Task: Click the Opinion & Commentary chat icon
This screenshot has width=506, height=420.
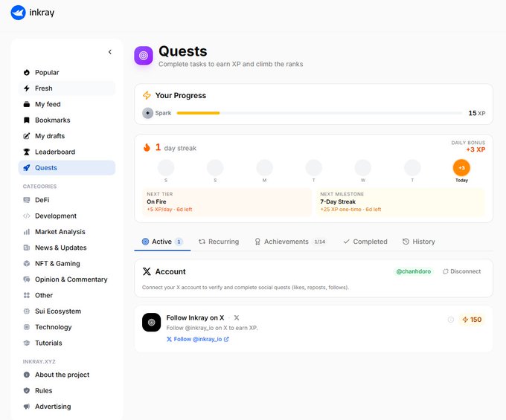Action: click(x=27, y=280)
